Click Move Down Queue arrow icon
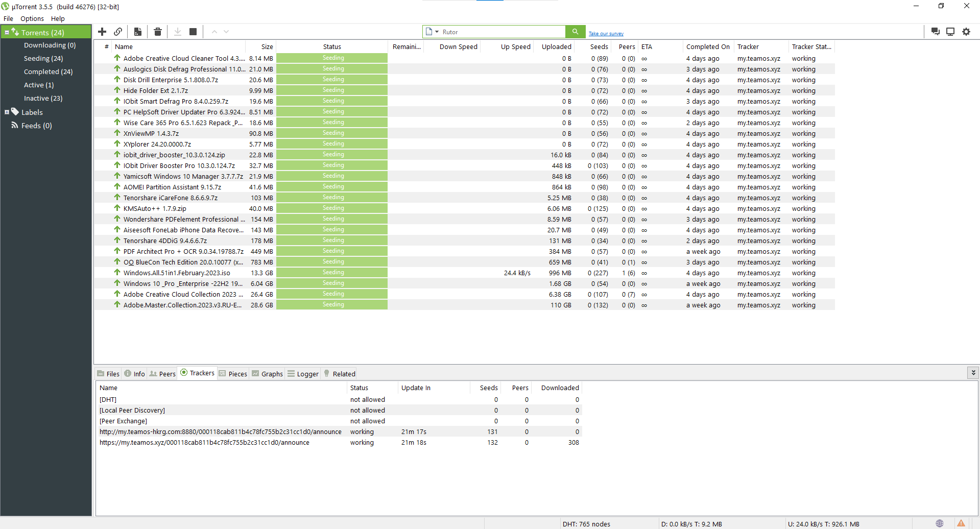980x529 pixels. [226, 32]
